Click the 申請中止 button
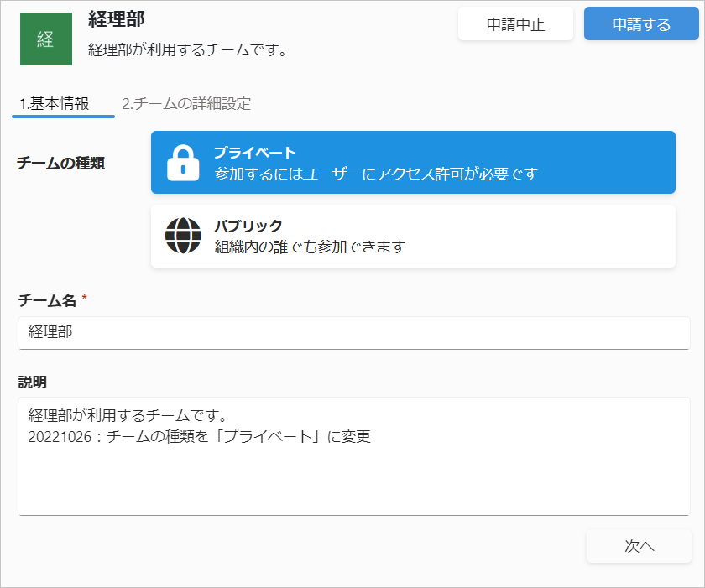The height and width of the screenshot is (588, 705). (x=515, y=24)
